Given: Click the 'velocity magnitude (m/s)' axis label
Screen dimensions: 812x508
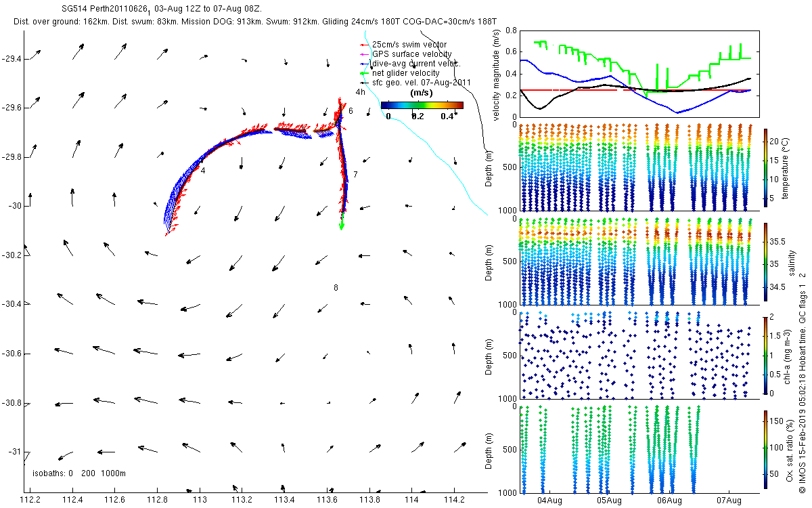Looking at the screenshot, I should point(496,75).
